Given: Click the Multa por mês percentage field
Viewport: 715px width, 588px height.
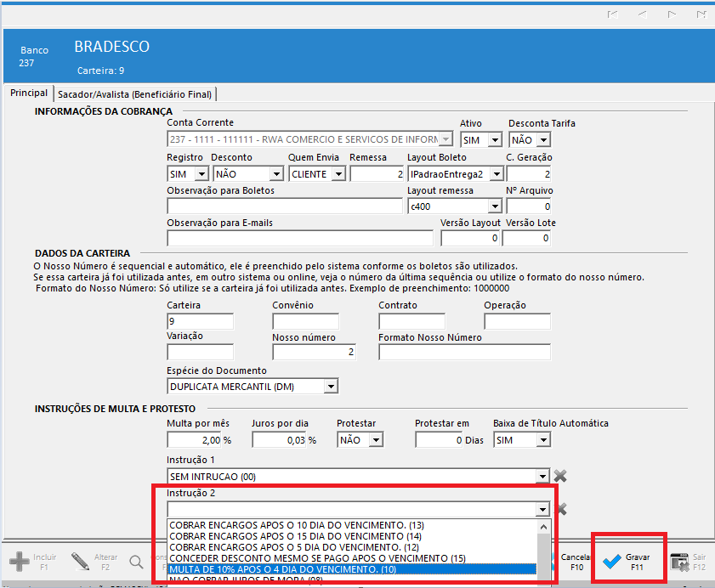Looking at the screenshot, I should click(194, 440).
